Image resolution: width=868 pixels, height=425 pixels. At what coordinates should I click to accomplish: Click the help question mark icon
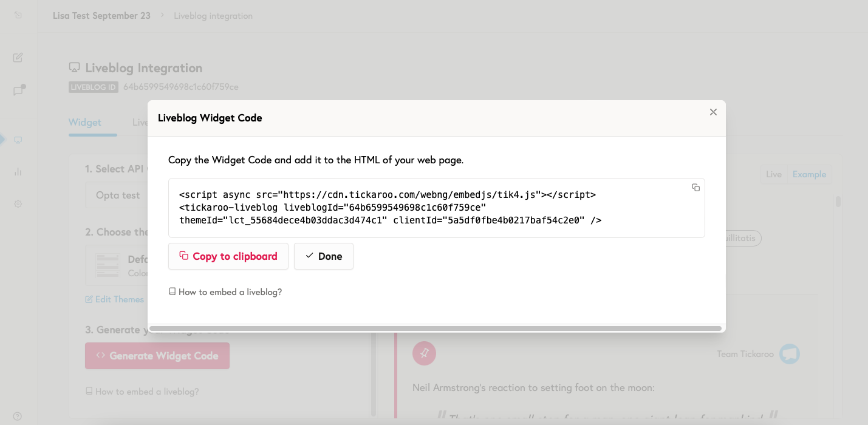click(17, 416)
